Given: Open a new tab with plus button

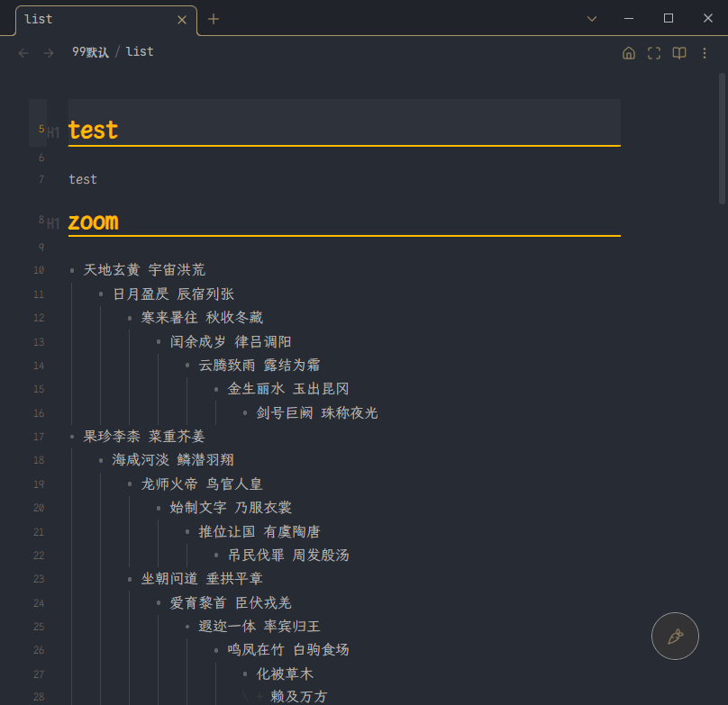Looking at the screenshot, I should [x=214, y=19].
